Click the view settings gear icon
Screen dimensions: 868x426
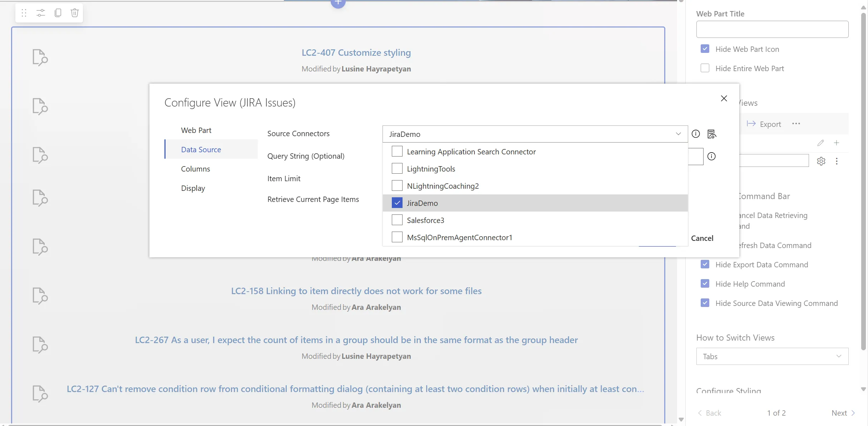821,161
